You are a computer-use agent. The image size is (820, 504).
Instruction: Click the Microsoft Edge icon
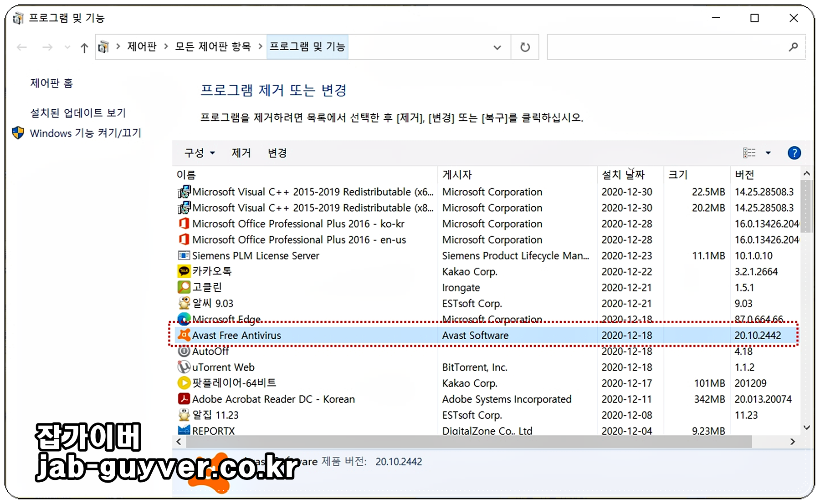(x=184, y=319)
